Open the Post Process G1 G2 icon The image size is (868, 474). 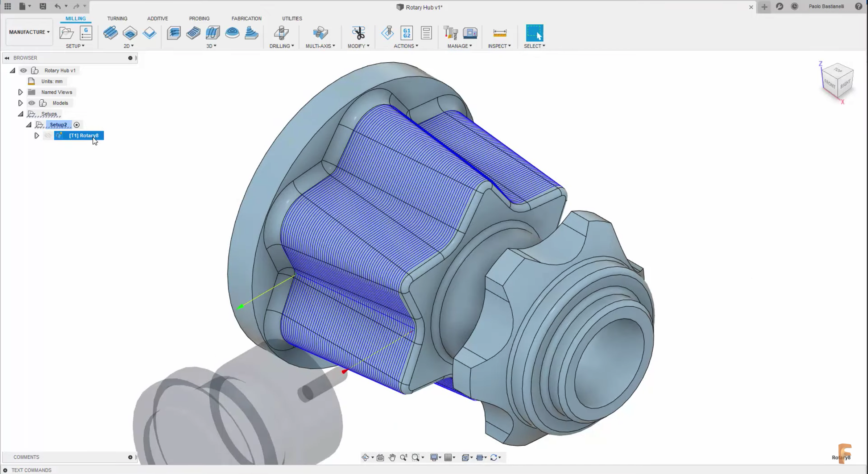click(x=407, y=33)
